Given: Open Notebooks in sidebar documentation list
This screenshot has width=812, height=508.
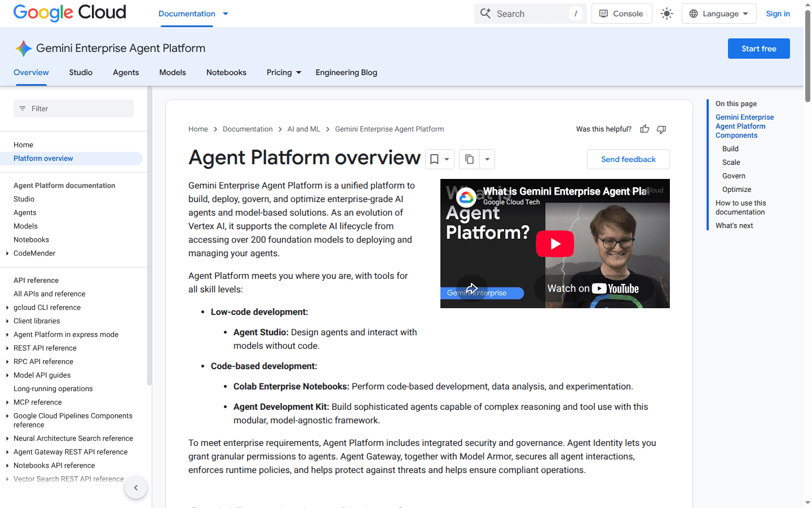Looking at the screenshot, I should (31, 240).
